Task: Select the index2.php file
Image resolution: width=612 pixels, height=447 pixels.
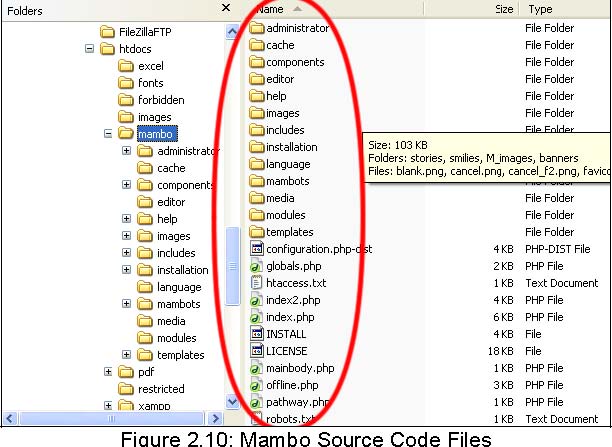Action: pyautogui.click(x=293, y=300)
